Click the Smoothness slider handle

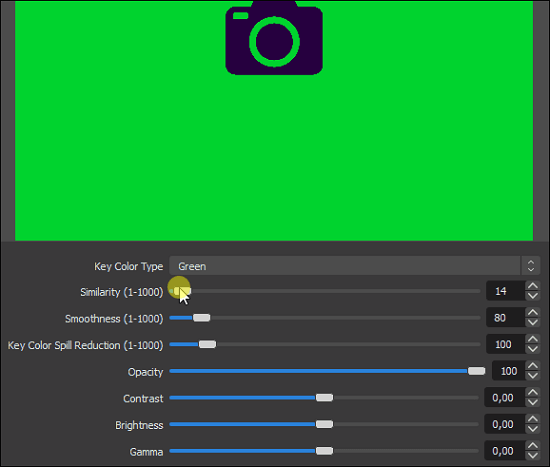(x=202, y=318)
